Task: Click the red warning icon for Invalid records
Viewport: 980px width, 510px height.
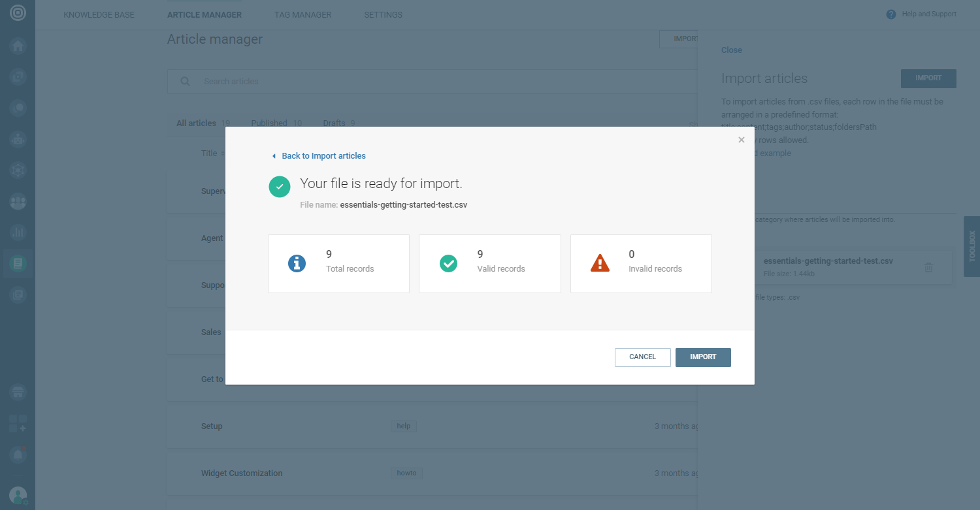Action: coord(600,263)
